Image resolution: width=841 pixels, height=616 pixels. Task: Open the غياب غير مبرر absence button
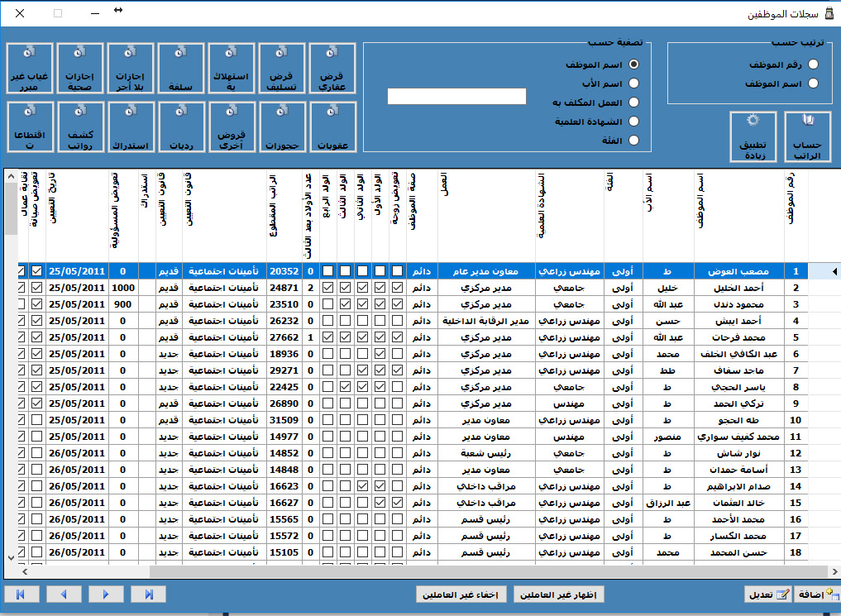(x=29, y=69)
